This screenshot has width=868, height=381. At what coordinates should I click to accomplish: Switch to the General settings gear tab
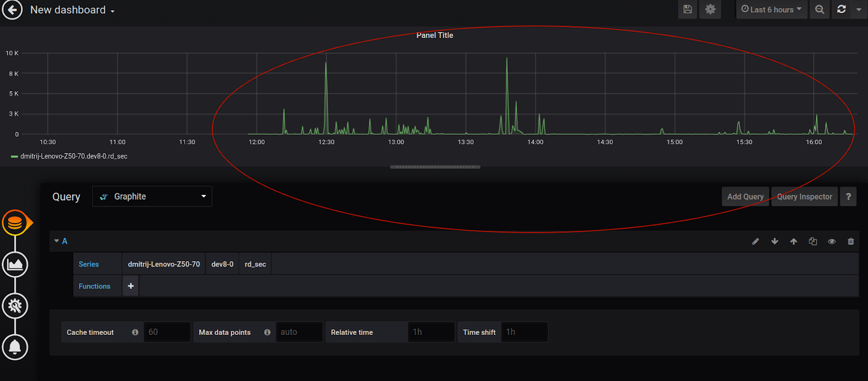click(x=15, y=306)
